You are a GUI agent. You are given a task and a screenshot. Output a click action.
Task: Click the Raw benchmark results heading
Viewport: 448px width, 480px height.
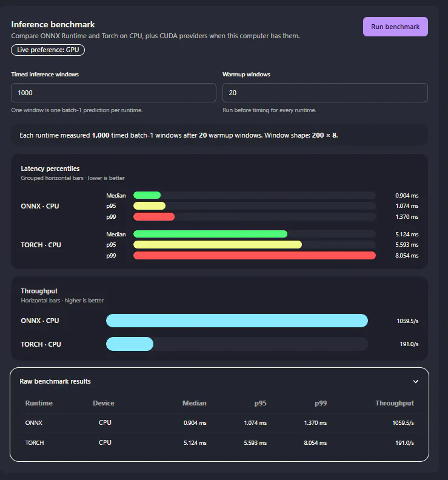click(55, 381)
